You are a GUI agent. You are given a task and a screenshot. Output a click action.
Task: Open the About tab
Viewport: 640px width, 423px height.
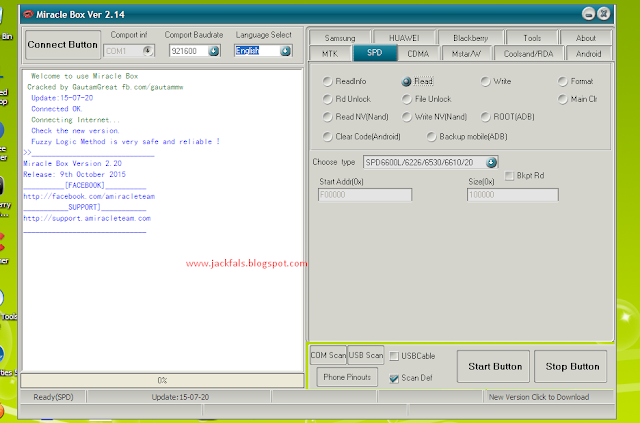coord(586,38)
